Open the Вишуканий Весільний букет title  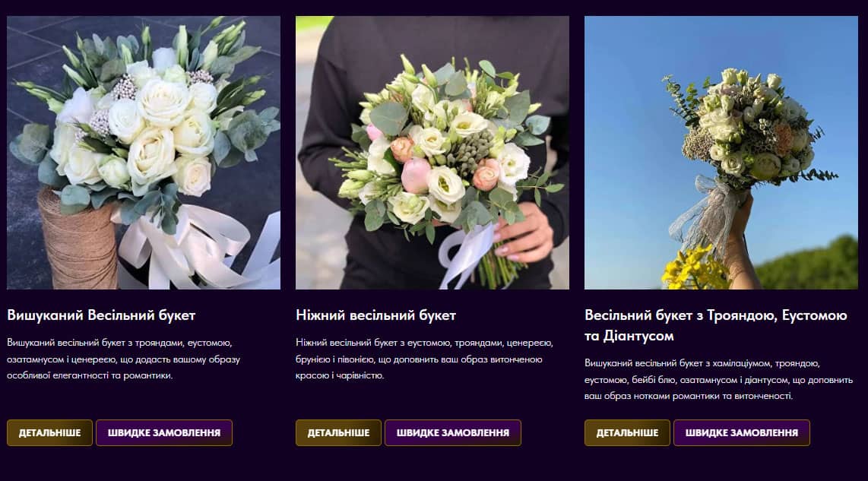click(x=101, y=315)
